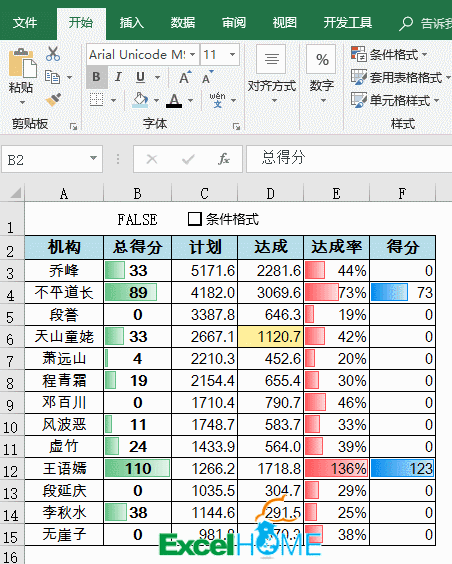The width and height of the screenshot is (452, 564).
Task: Click the Tell Me search magnifier
Action: click(x=406, y=24)
